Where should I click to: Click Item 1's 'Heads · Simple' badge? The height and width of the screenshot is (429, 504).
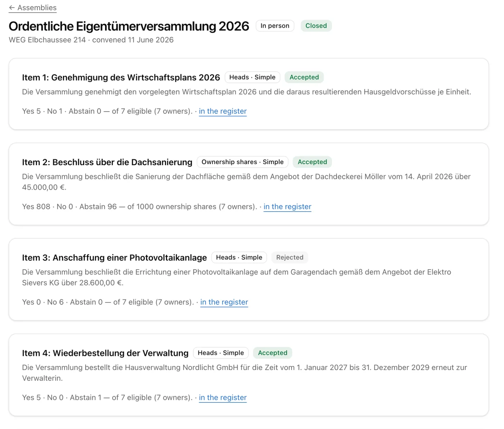[252, 77]
